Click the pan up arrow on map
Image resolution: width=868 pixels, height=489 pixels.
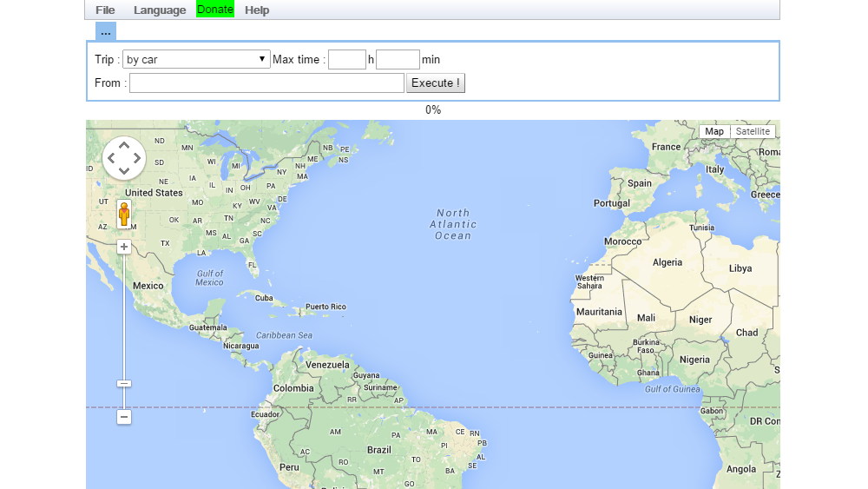tap(124, 145)
